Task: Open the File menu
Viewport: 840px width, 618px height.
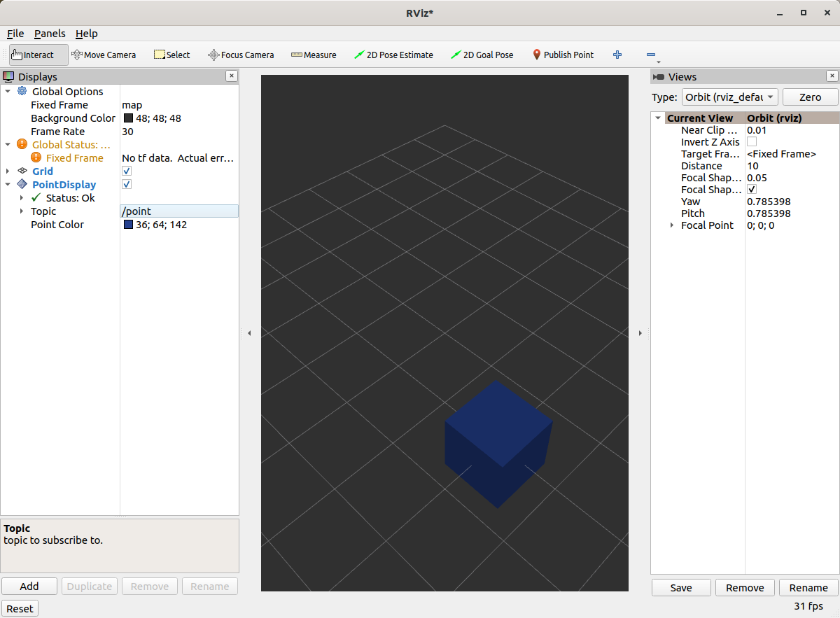Action: point(15,34)
